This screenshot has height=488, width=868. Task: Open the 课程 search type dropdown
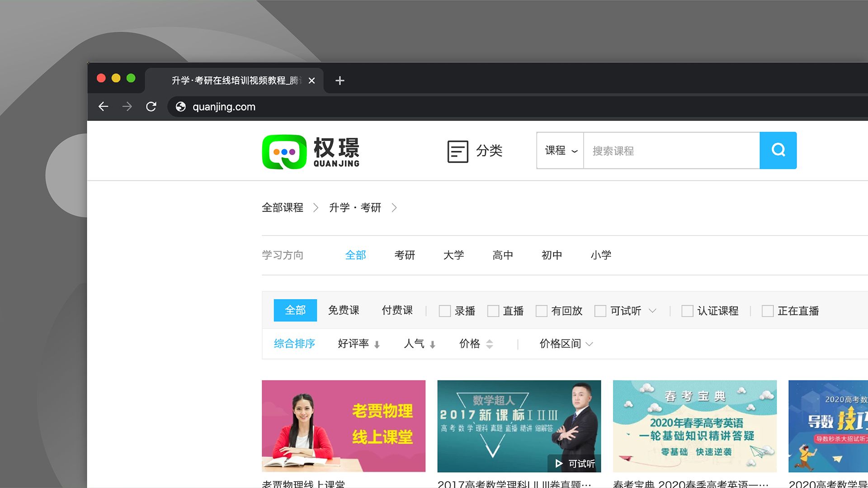click(561, 150)
